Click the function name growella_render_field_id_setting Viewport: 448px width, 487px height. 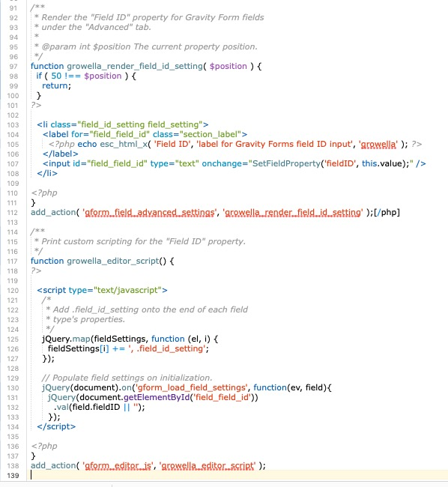coord(135,66)
